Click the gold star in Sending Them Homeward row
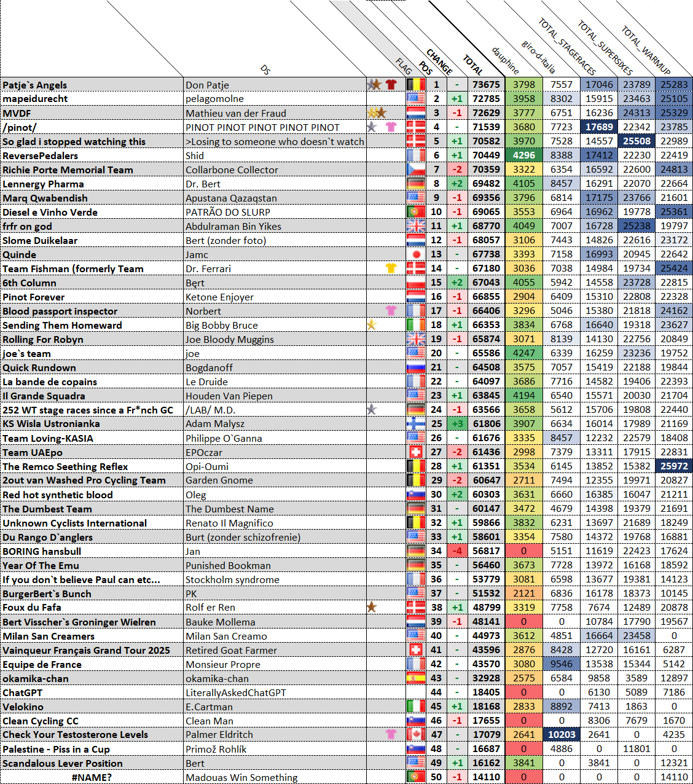This screenshot has height=784, width=693. tap(371, 324)
